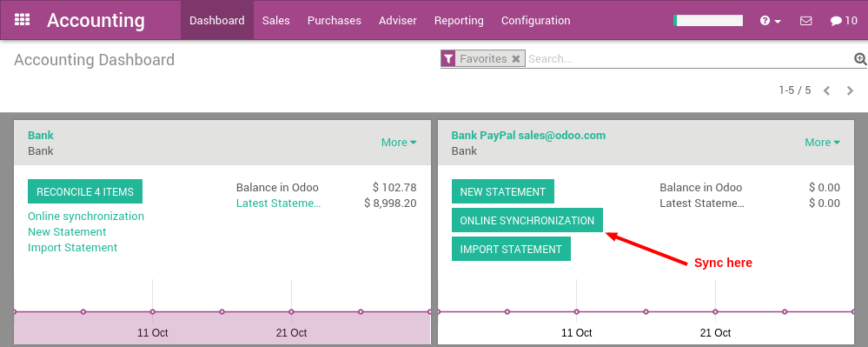Expand More menu on Bank PayPal card
This screenshot has height=347, width=868.
coord(822,143)
